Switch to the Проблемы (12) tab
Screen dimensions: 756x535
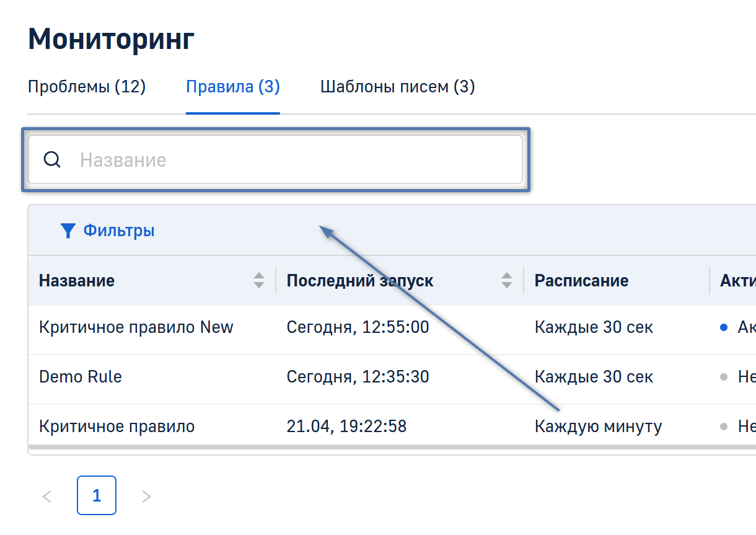87,87
